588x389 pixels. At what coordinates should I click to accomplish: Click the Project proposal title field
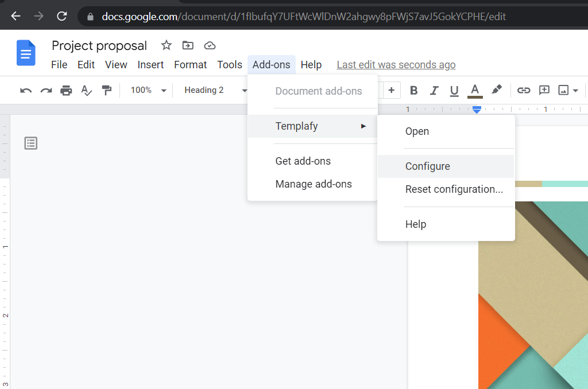[99, 46]
